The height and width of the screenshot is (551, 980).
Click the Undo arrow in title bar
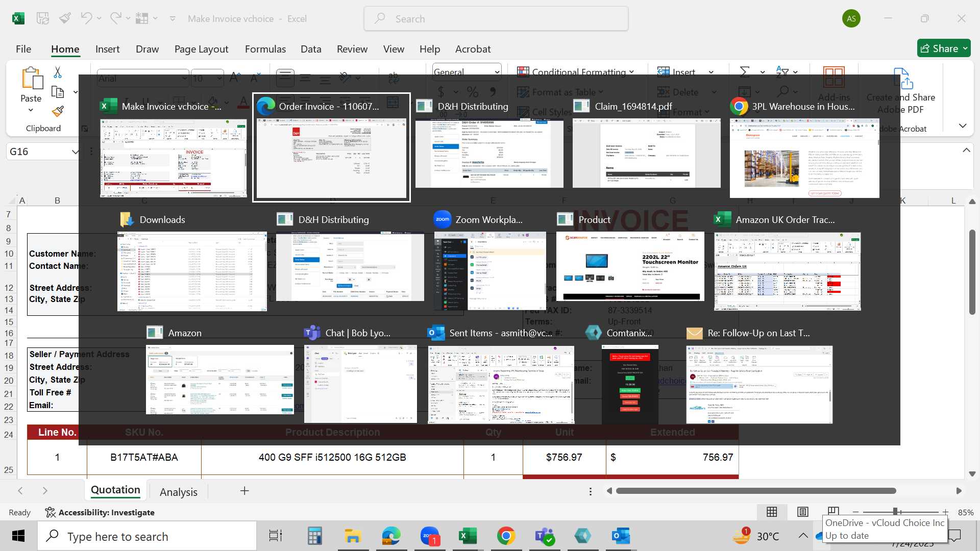coord(86,18)
